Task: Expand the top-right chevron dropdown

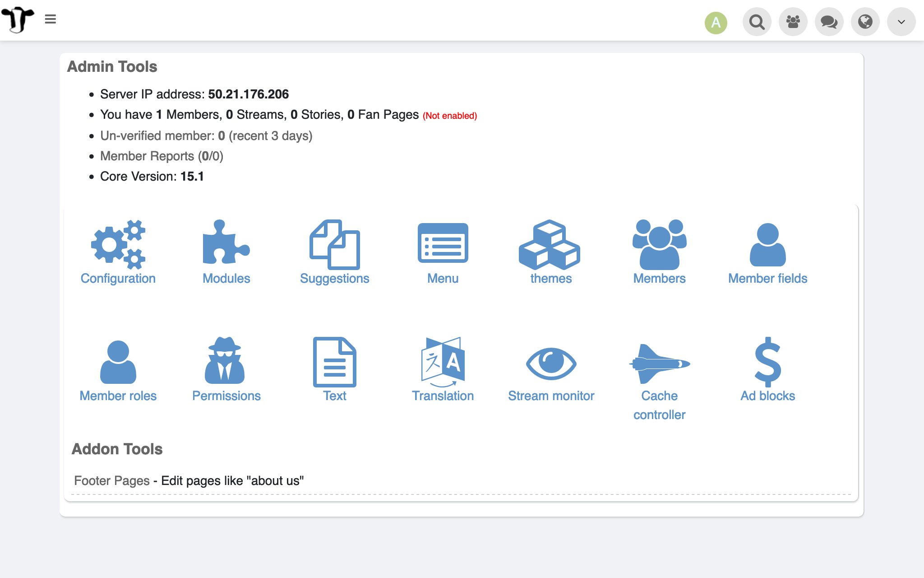Action: pyautogui.click(x=901, y=22)
